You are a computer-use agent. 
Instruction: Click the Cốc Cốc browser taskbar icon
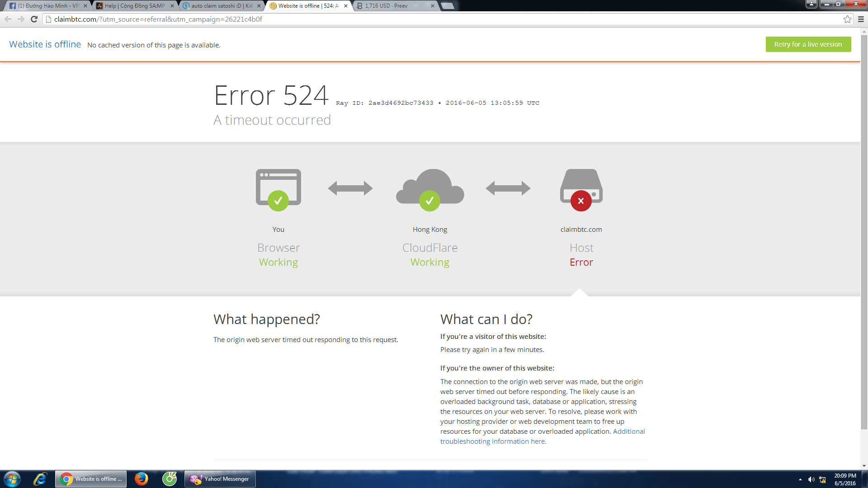click(170, 479)
